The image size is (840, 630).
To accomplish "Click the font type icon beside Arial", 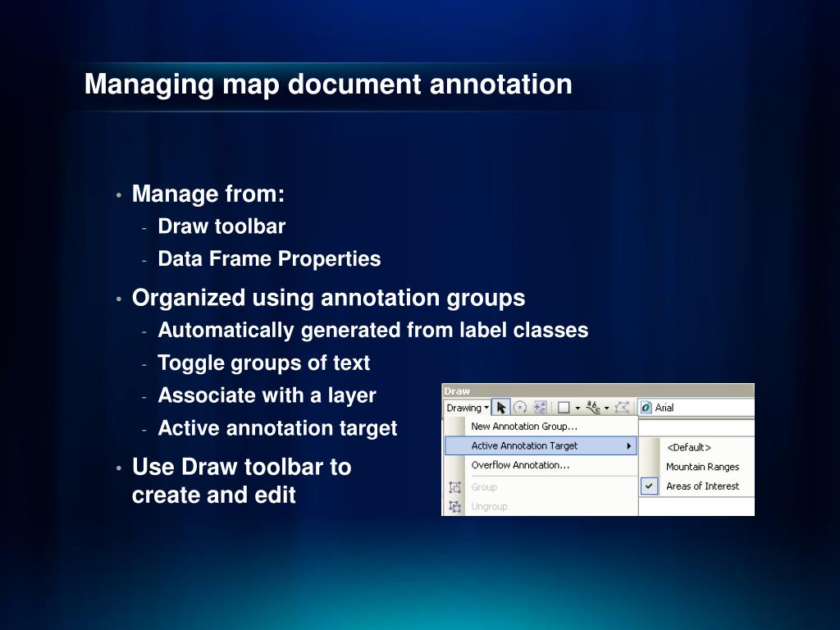I will point(646,408).
